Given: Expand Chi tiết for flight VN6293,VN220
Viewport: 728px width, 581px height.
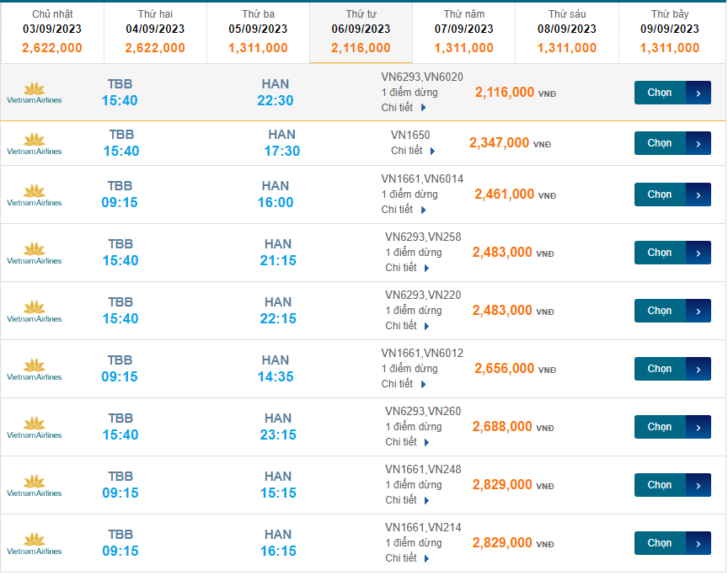Looking at the screenshot, I should (x=408, y=326).
